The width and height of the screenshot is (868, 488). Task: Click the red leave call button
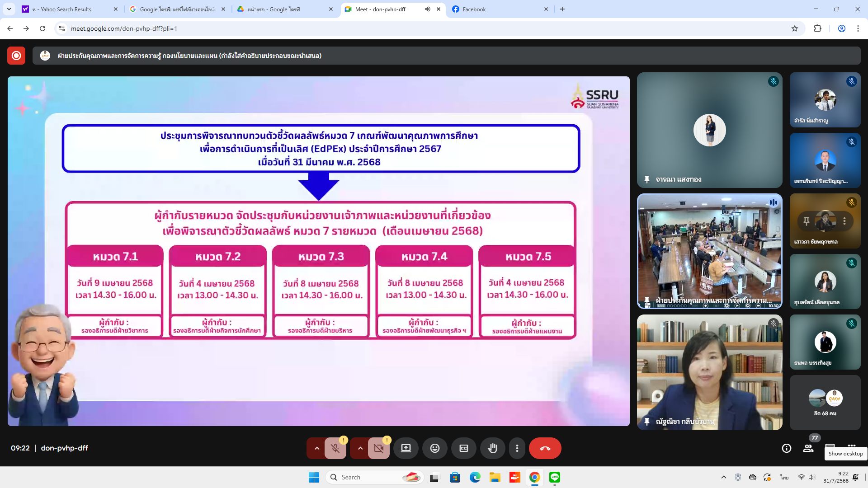pos(545,448)
